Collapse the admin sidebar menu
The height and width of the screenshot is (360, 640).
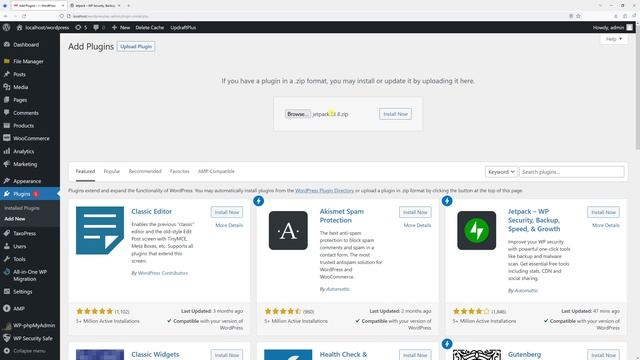pyautogui.click(x=24, y=351)
